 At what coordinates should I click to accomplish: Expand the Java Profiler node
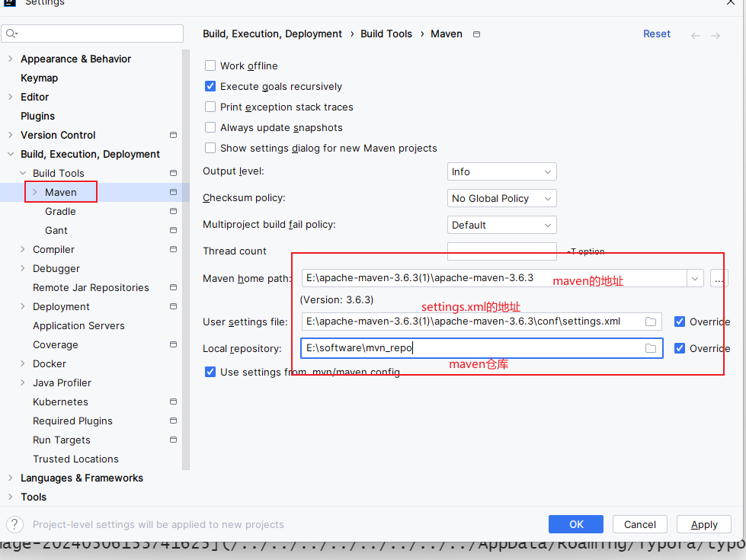click(23, 382)
